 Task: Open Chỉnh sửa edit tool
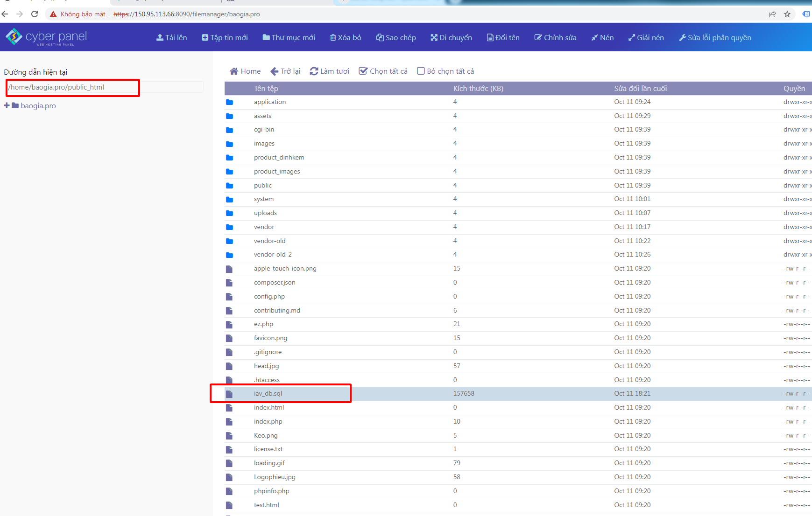point(555,37)
